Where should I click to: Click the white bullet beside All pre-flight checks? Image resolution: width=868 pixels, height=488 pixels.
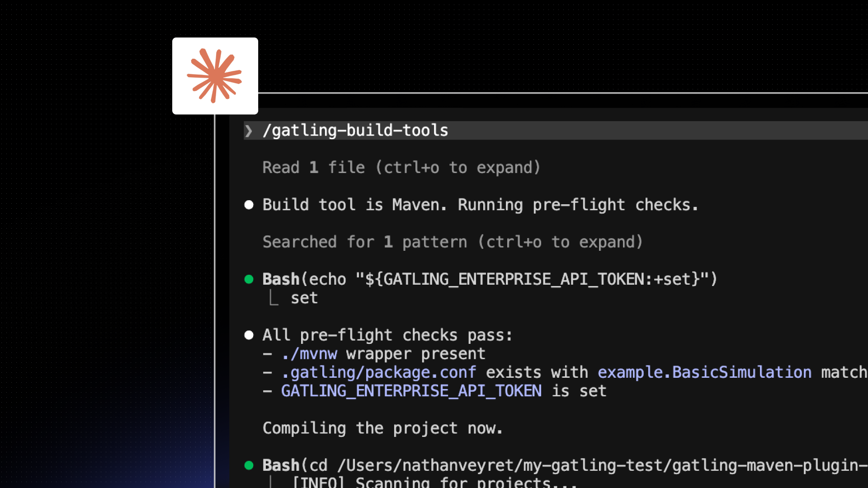point(249,335)
